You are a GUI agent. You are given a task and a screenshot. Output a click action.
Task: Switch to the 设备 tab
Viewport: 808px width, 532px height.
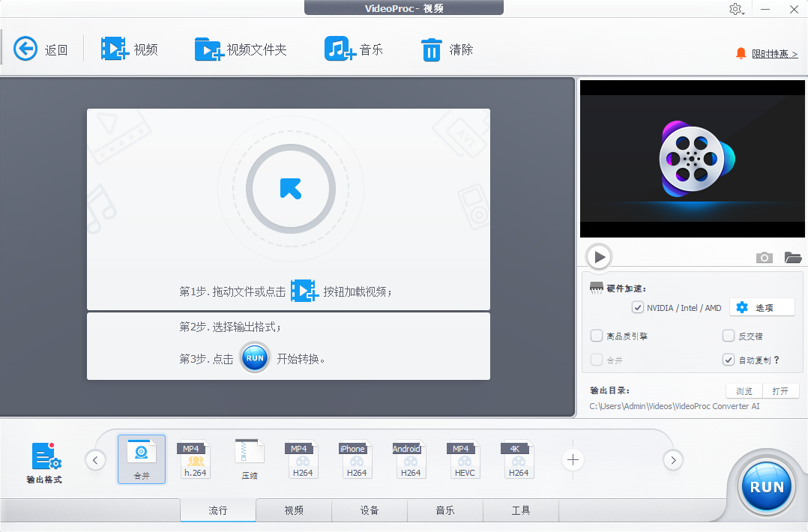(369, 510)
